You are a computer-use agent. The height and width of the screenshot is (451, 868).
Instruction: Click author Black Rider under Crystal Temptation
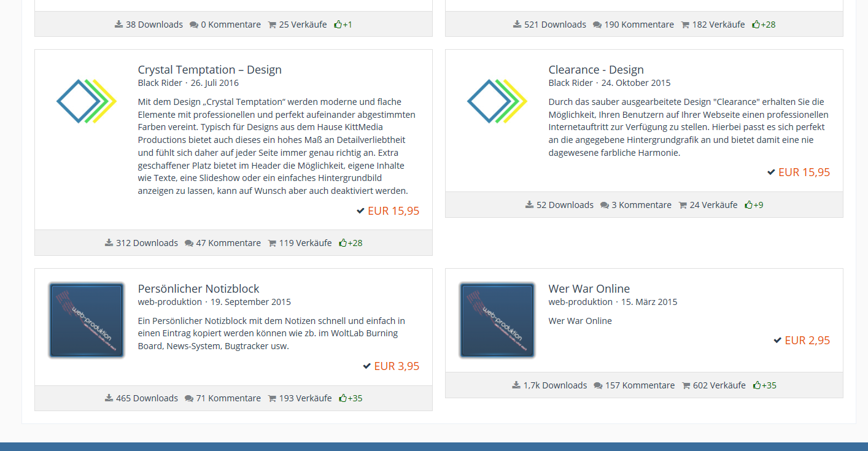tap(160, 83)
